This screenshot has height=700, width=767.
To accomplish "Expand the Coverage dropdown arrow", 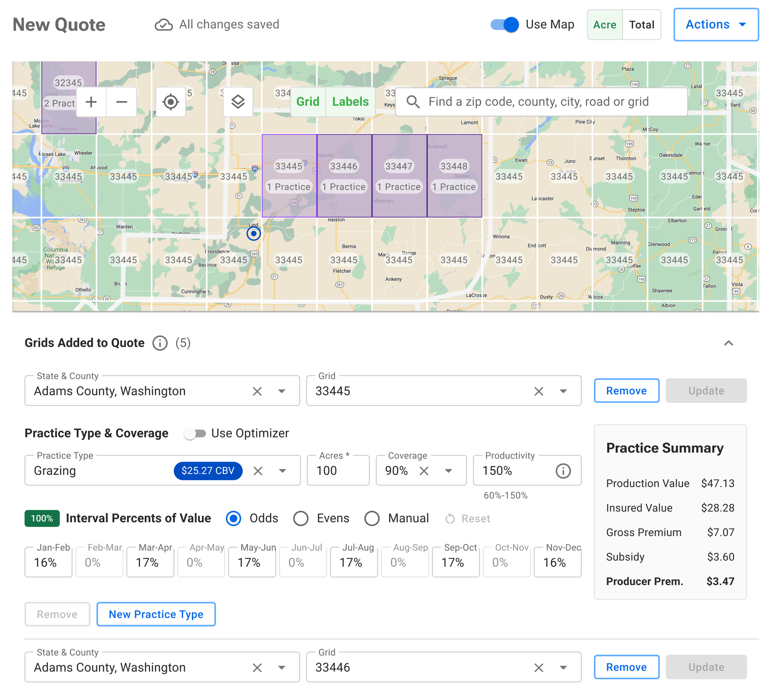I will pos(449,471).
